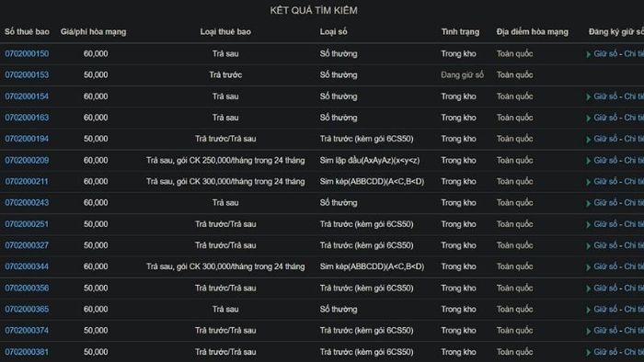The image size is (644, 362).
Task: Click the green arrow icon for 0702000344
Action: [589, 267]
